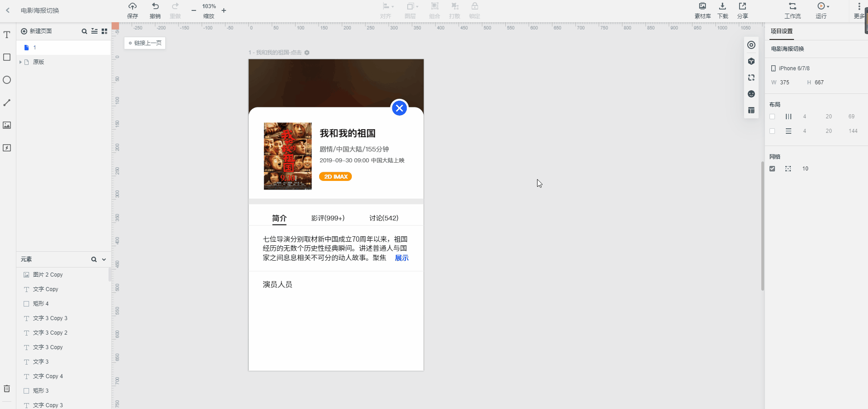
Task: Open the 素材库 asset library
Action: pos(702,10)
